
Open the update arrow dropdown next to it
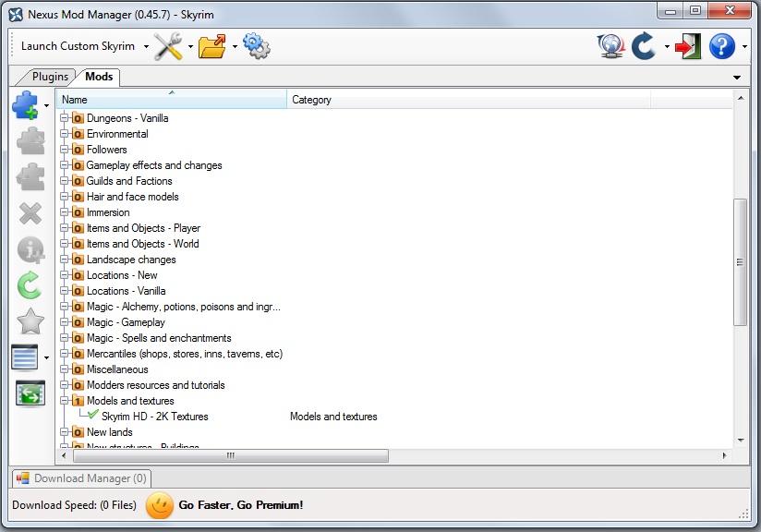click(667, 47)
